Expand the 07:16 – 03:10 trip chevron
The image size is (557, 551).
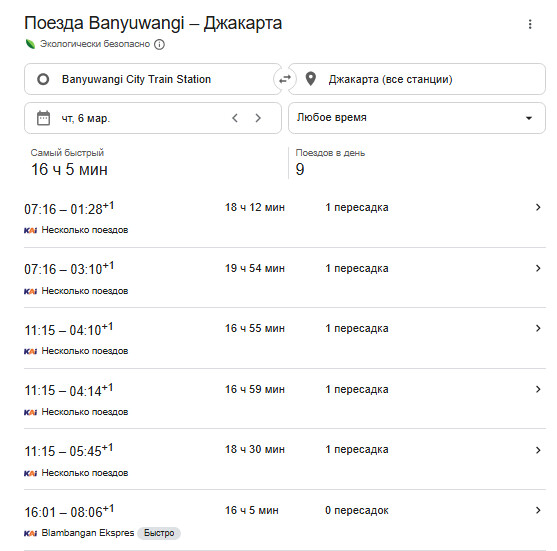[538, 268]
